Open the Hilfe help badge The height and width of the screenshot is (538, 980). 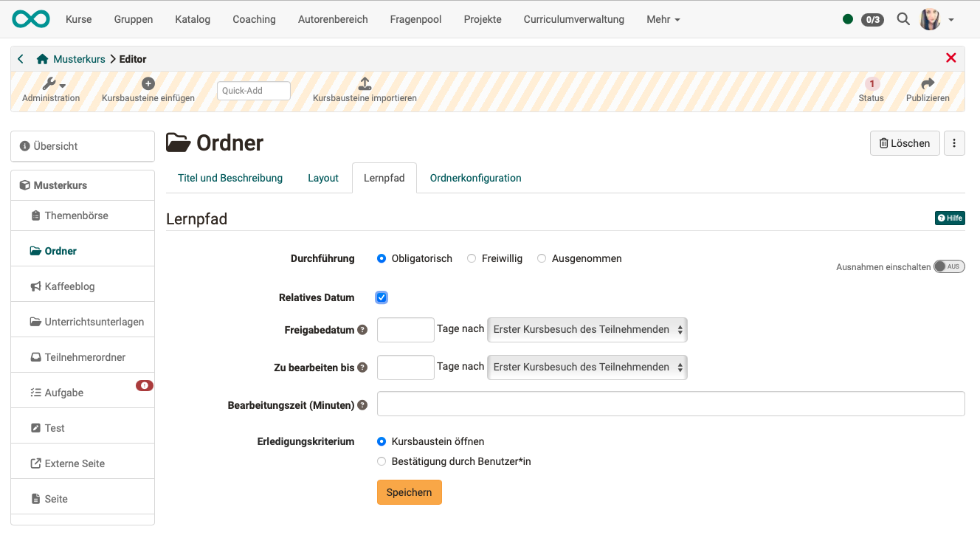[950, 218]
